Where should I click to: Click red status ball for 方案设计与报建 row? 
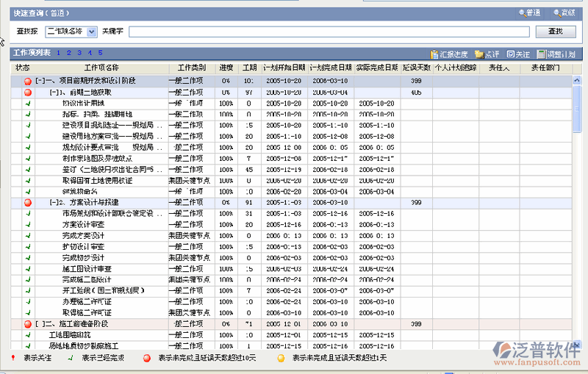coord(28,202)
